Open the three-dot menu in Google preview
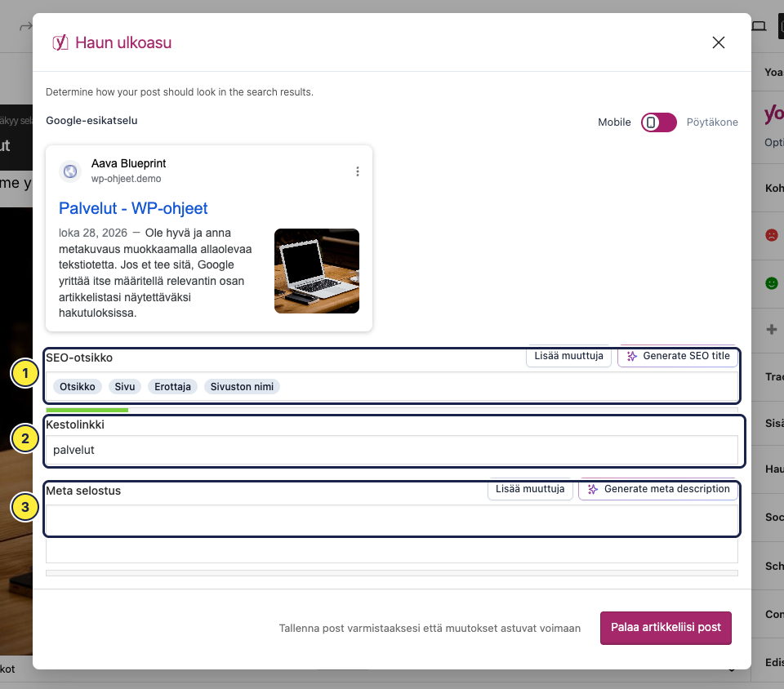The image size is (784, 689). (x=358, y=171)
